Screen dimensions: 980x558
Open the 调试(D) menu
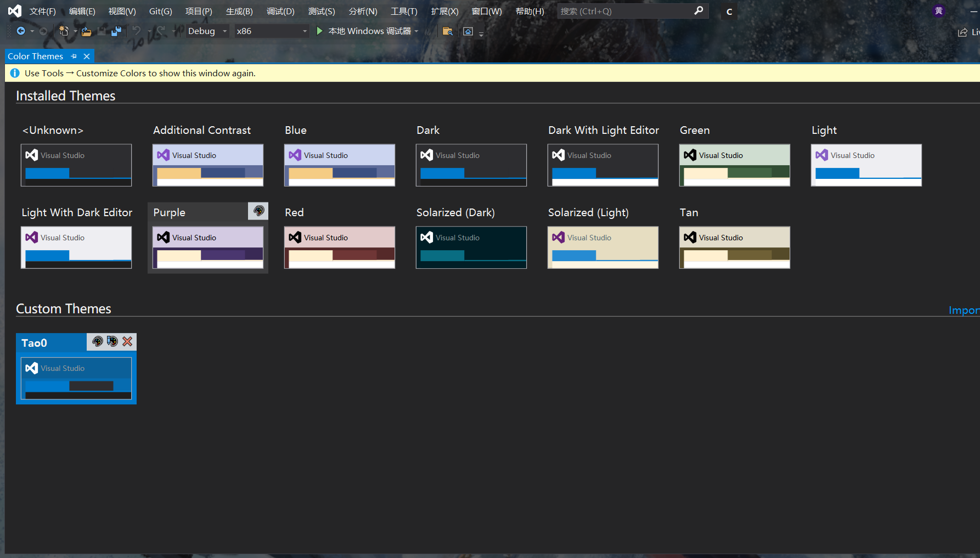[280, 11]
